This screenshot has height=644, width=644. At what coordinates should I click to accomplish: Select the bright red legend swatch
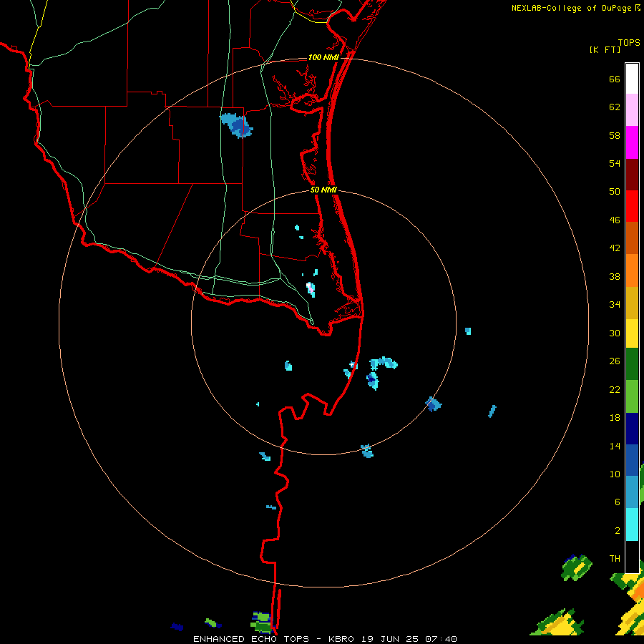click(632, 206)
